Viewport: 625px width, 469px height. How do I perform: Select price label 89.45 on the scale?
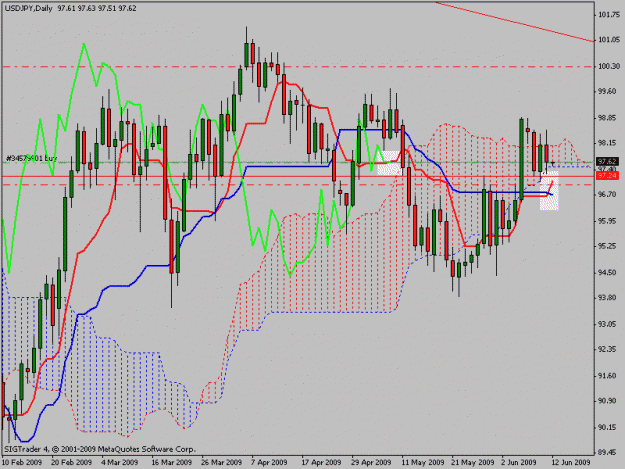(609, 453)
